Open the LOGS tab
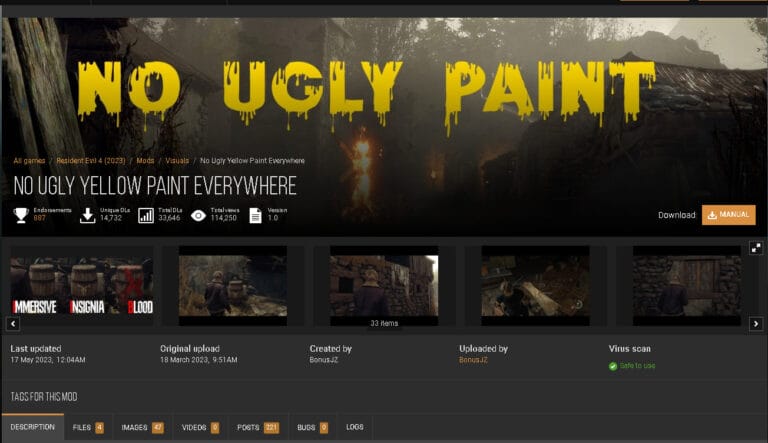Viewport: 768px width, 443px height. tap(355, 427)
